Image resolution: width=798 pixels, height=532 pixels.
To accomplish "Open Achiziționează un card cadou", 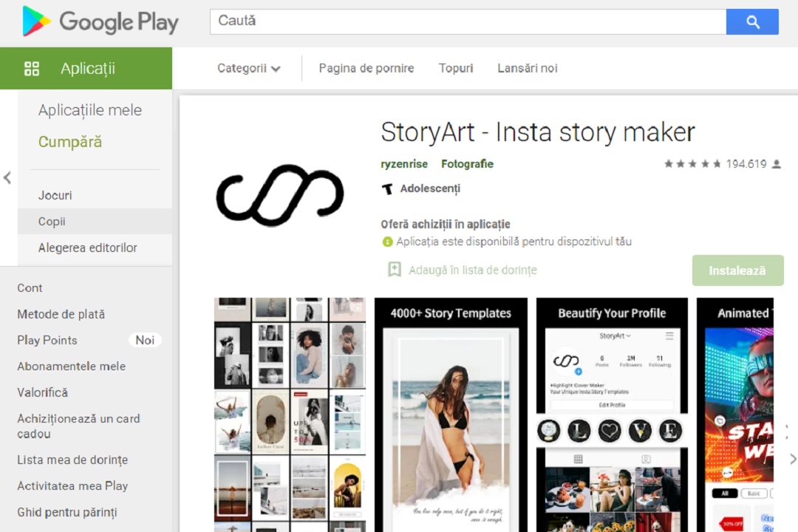I will (x=78, y=426).
